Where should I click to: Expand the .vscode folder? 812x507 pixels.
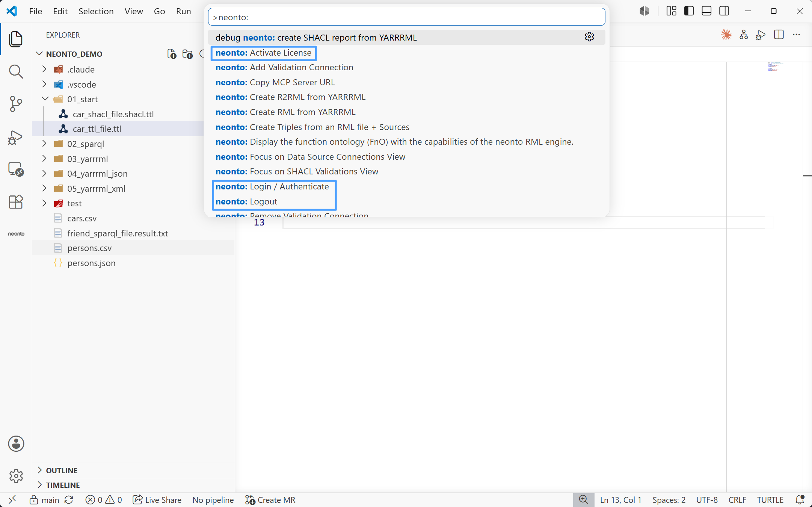point(44,84)
